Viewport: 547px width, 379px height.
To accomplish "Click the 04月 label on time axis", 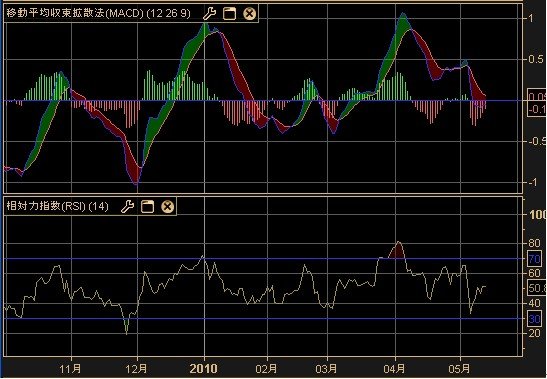I will coord(395,369).
